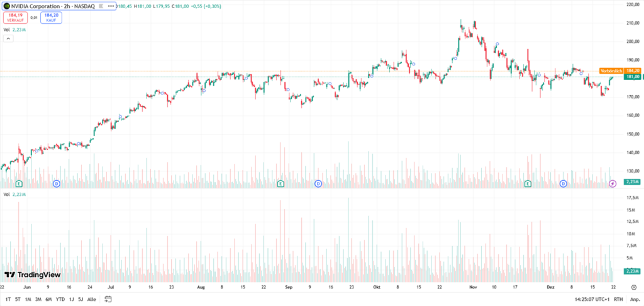Click the 17,5M volume axis label
The image size is (644, 306).
[x=633, y=198]
